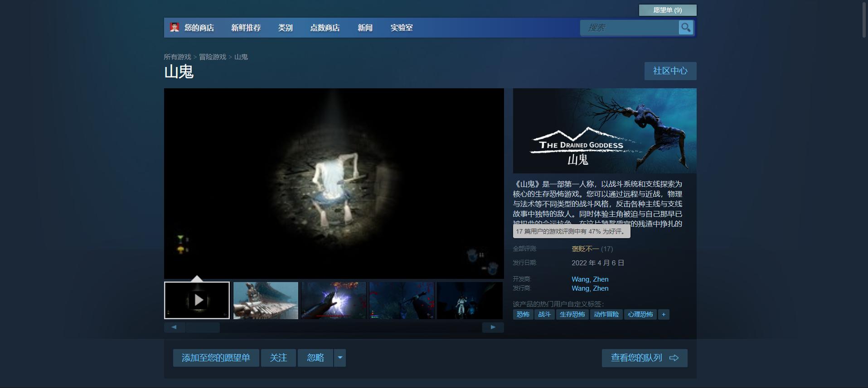
Task: Click the release date 2022 年 4 月 6 日
Action: click(x=598, y=263)
